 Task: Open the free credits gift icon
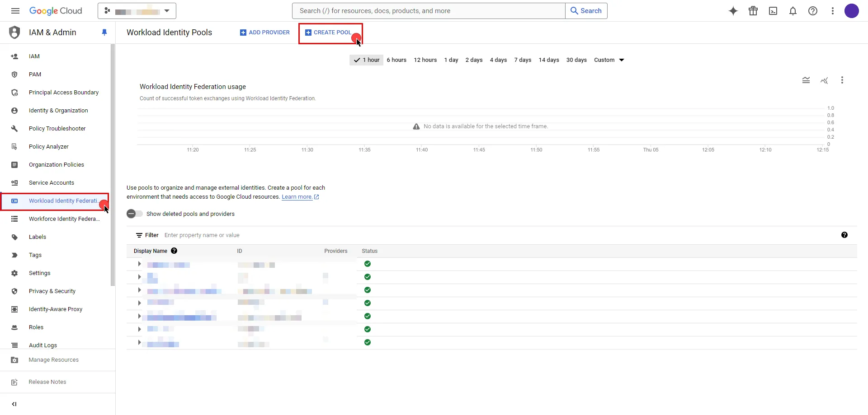(x=753, y=11)
